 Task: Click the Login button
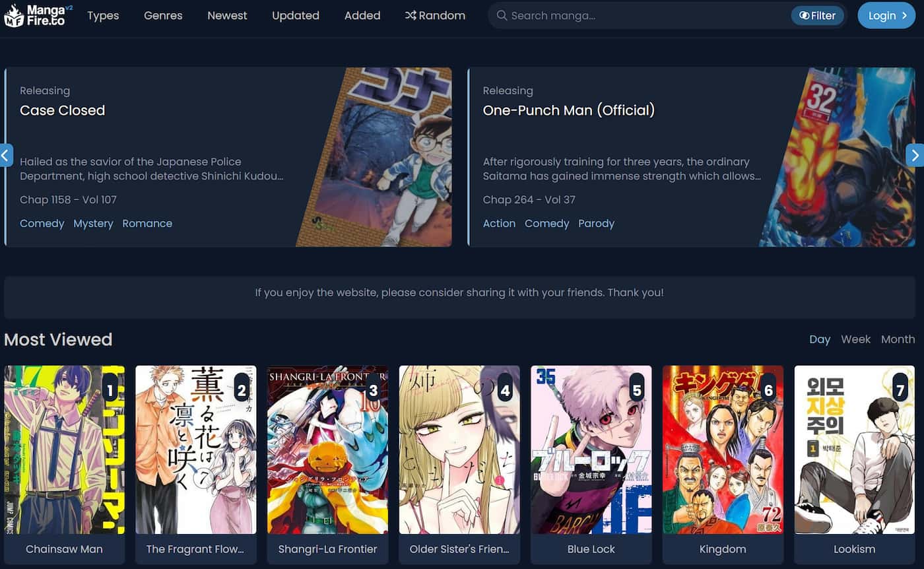tap(887, 15)
